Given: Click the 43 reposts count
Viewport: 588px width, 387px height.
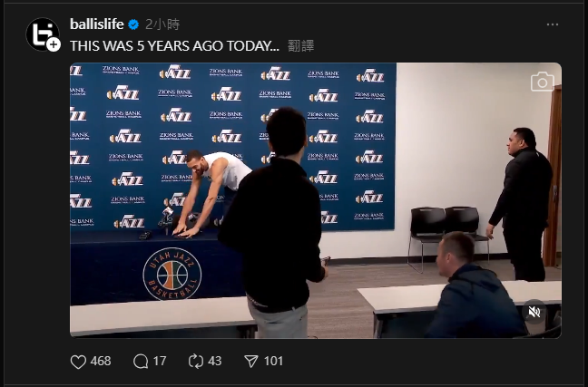Looking at the screenshot, I should tap(214, 361).
